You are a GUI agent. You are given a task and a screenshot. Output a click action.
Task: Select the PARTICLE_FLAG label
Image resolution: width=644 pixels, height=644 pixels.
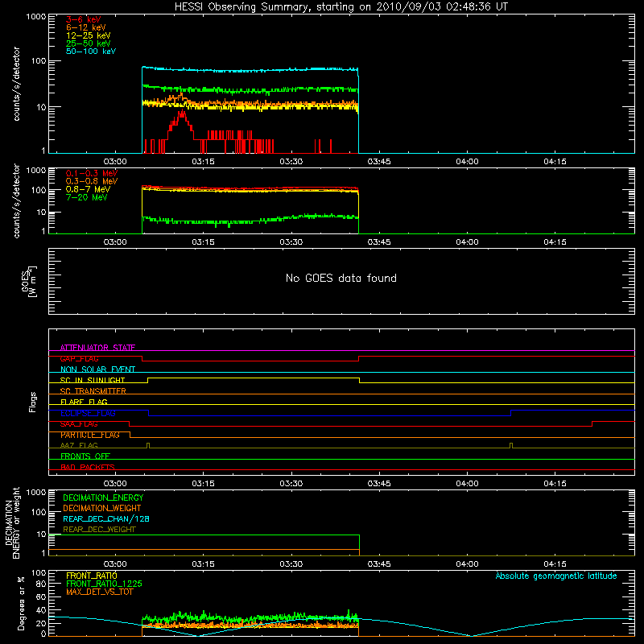[90, 435]
